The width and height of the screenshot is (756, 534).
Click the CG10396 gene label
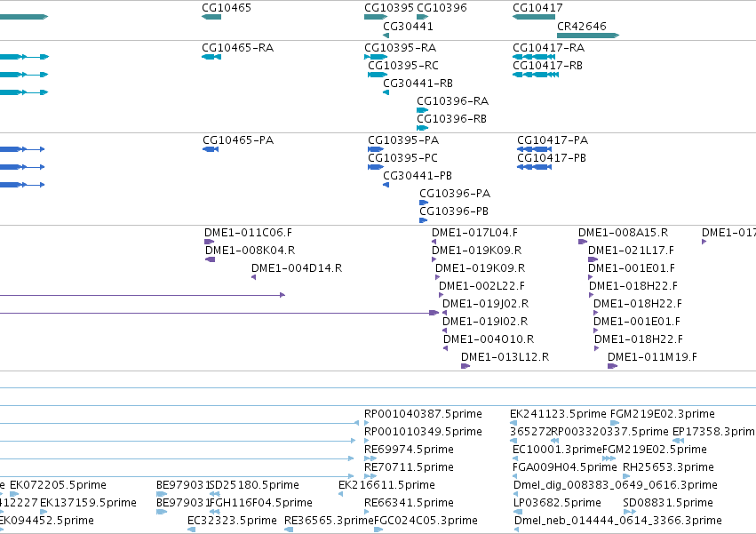(x=442, y=8)
